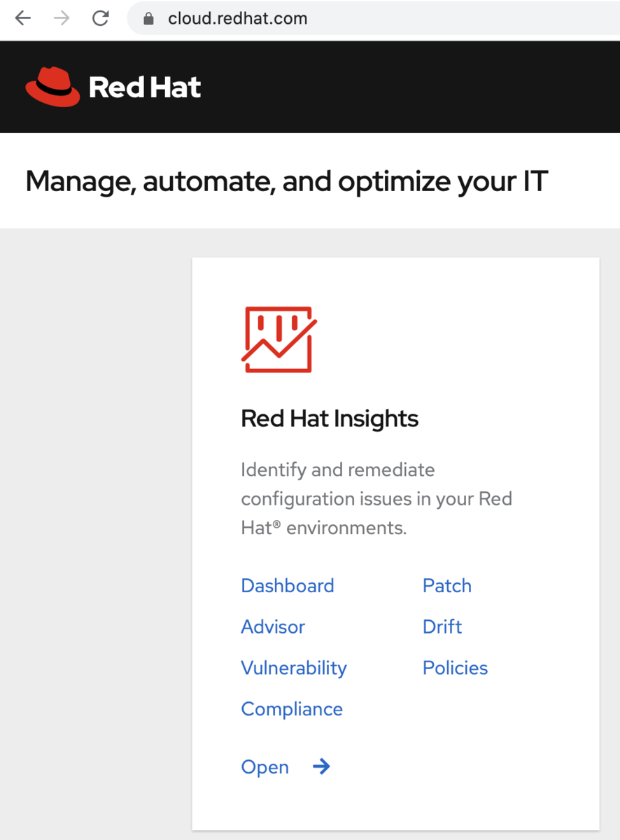Open the Policies link
The width and height of the screenshot is (620, 840).
point(456,668)
